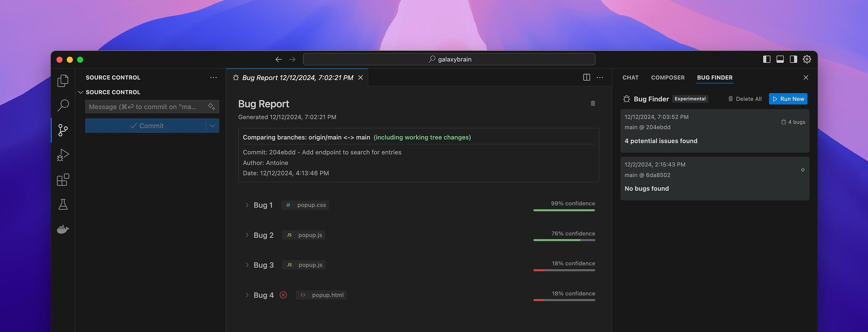The image size is (868, 332).
Task: Open the Search view in activity bar
Action: point(63,105)
